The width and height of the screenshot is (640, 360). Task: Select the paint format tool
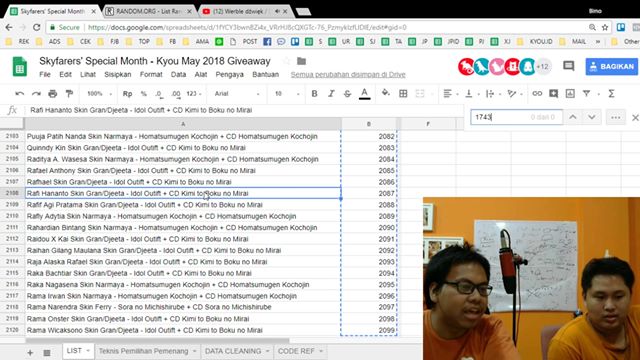pyautogui.click(x=69, y=94)
